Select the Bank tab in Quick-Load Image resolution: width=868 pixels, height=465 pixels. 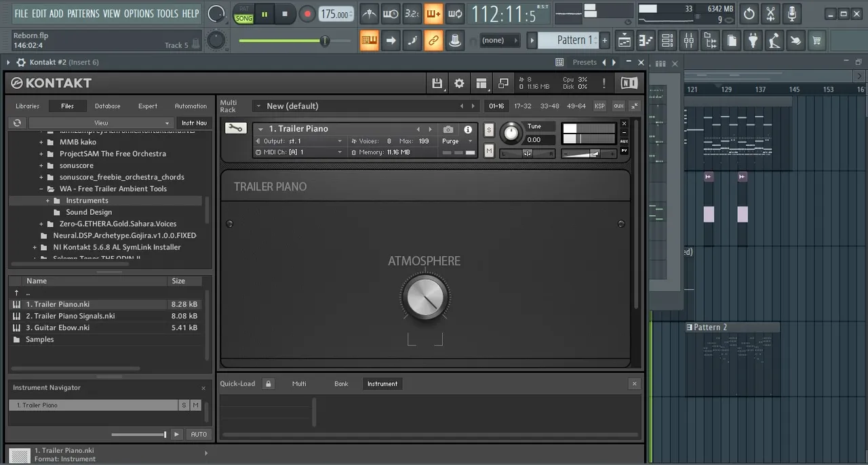point(341,384)
